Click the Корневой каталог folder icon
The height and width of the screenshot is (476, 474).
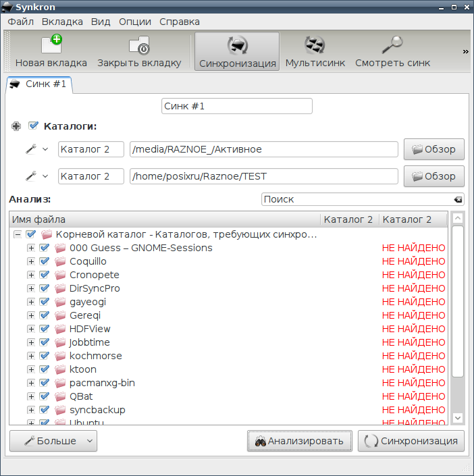(x=47, y=234)
